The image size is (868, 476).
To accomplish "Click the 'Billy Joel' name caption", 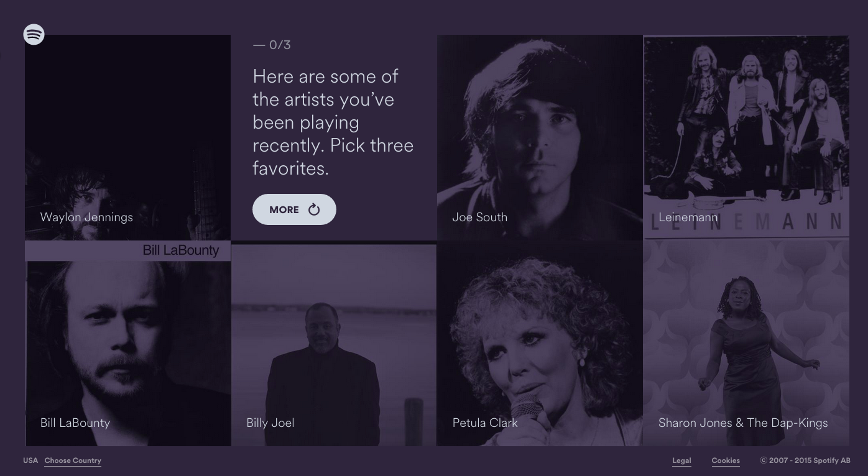I will point(270,423).
